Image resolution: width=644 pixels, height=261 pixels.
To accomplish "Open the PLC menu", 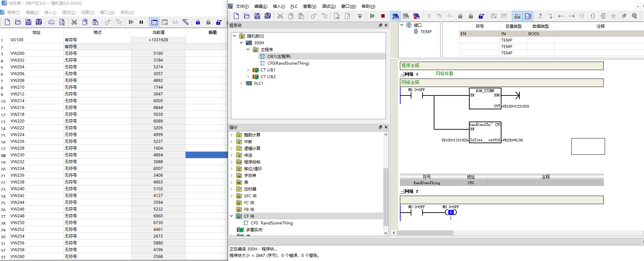I will (x=294, y=6).
